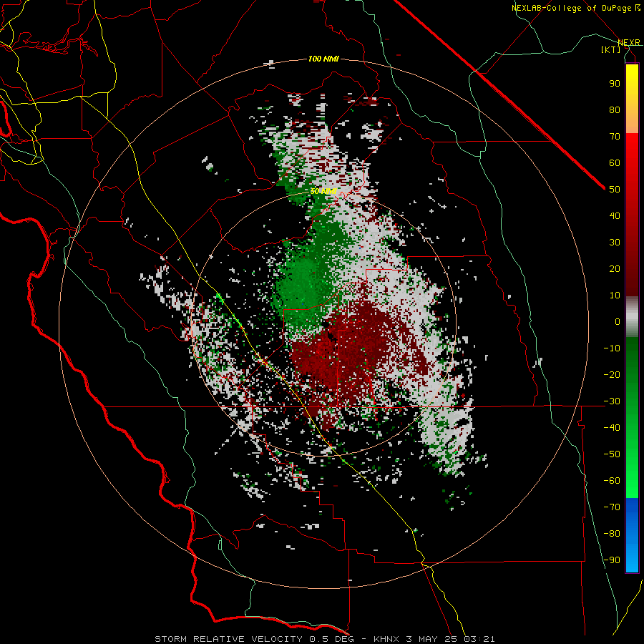644x644 pixels.
Task: Click the 90 knot value on the scale
Action: click(x=615, y=84)
